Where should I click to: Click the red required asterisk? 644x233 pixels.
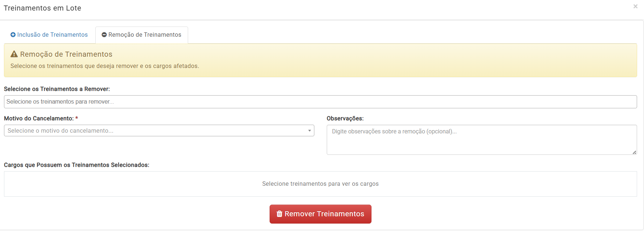coord(77,118)
